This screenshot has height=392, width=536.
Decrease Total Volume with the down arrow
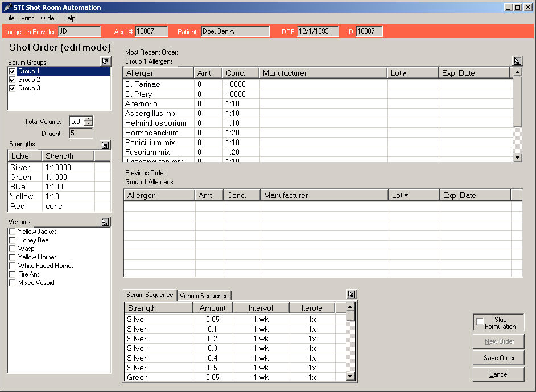pos(89,123)
